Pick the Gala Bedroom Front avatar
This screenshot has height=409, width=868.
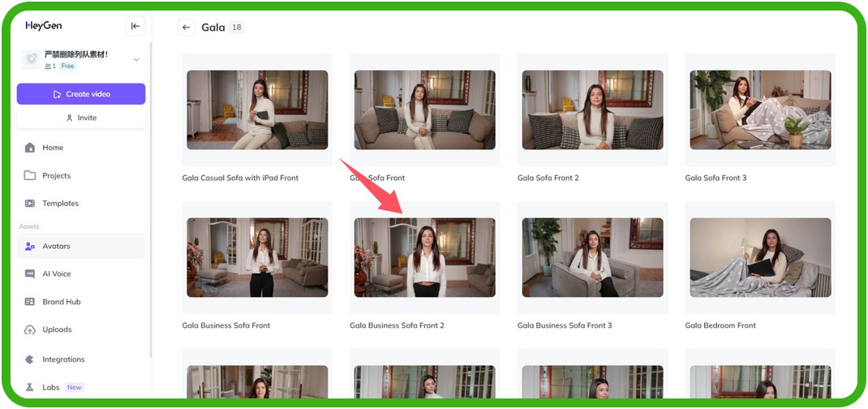pos(760,257)
